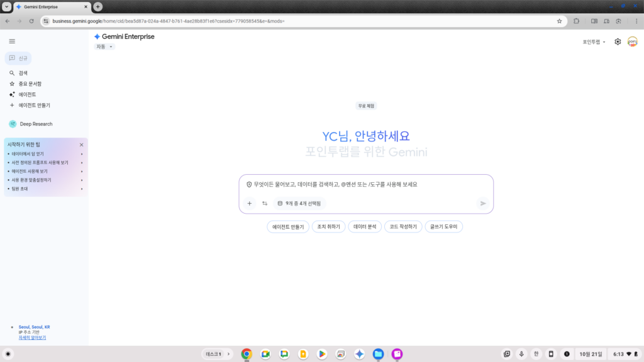Screen dimensions: 644x362
Task: Open 에이전트 in the sidebar menu
Action: point(27,94)
